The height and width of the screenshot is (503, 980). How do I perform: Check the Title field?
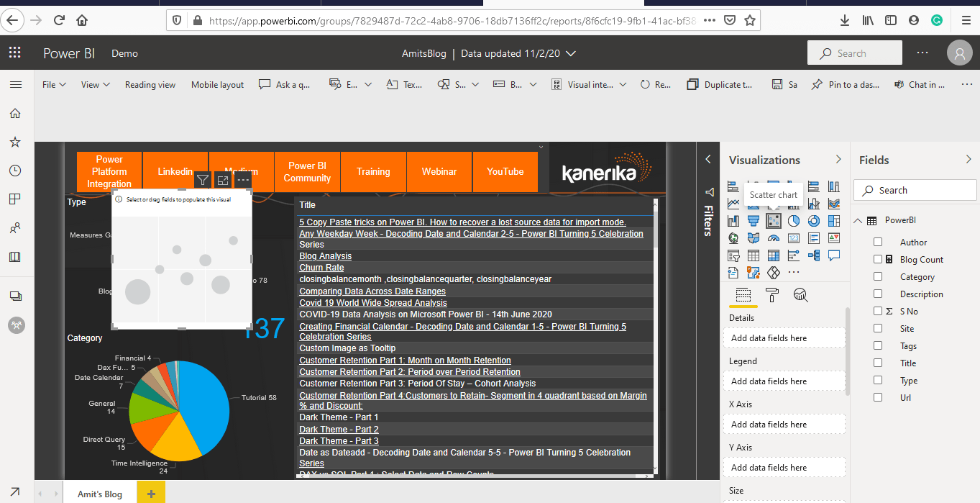coord(878,363)
